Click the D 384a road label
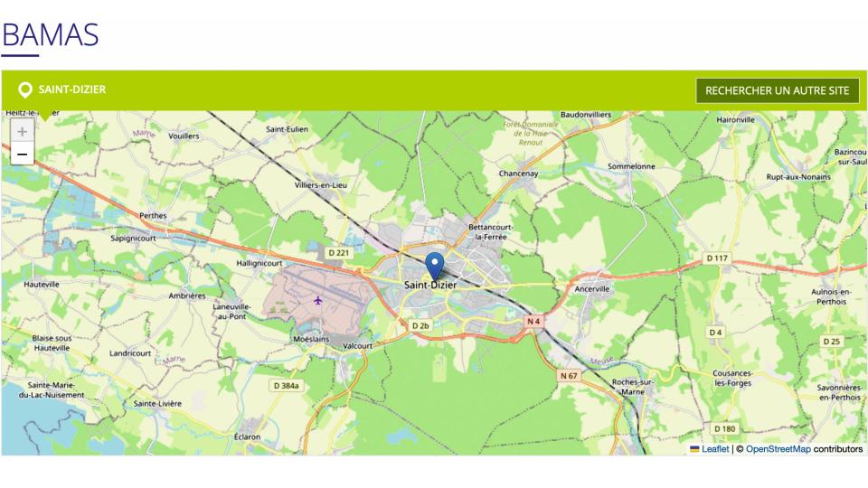 click(287, 386)
